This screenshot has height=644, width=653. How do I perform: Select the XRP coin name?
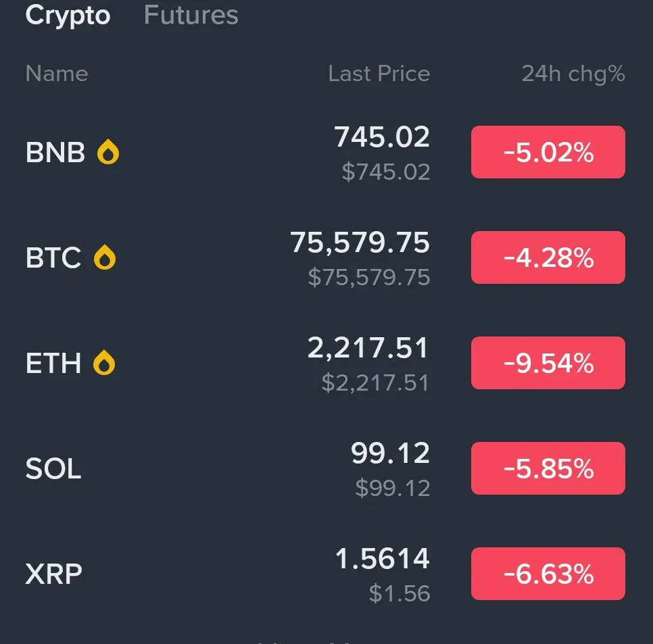point(53,574)
